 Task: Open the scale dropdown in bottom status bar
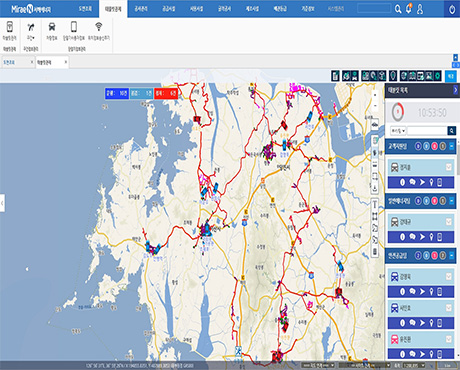click(413, 366)
